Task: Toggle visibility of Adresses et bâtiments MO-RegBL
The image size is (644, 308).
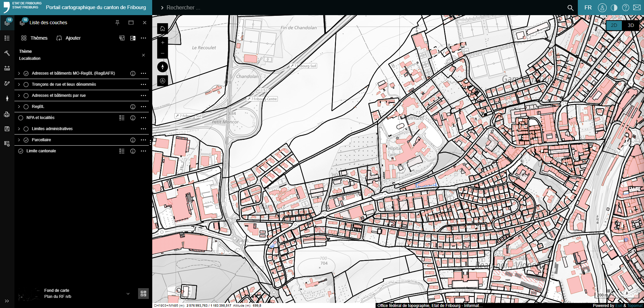Action: (26, 73)
